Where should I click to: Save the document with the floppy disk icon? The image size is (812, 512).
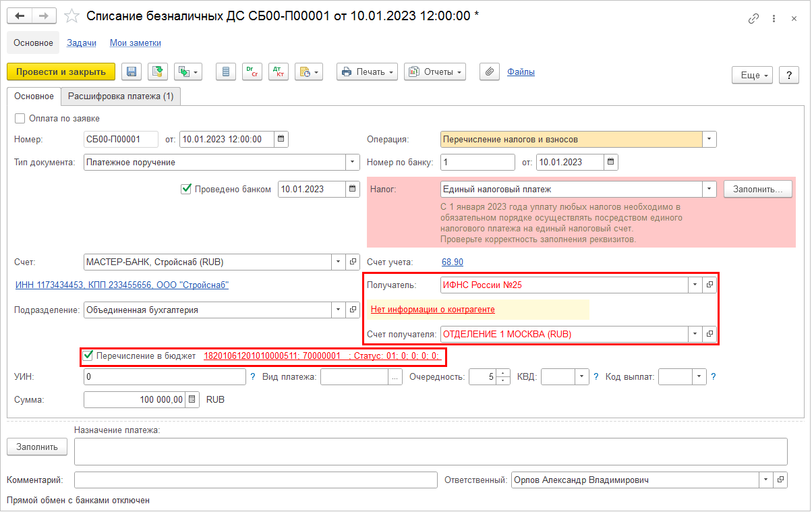pos(131,72)
